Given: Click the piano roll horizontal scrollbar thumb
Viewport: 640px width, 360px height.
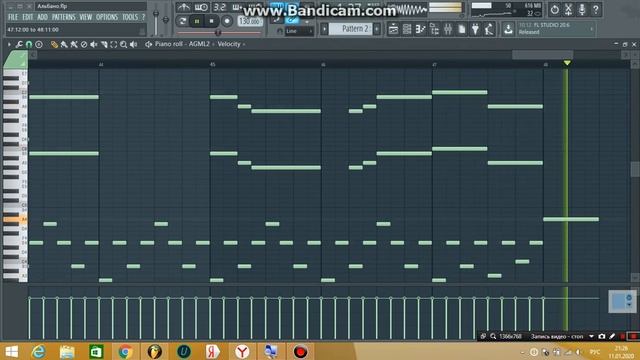Looking at the screenshot, I should [x=542, y=54].
